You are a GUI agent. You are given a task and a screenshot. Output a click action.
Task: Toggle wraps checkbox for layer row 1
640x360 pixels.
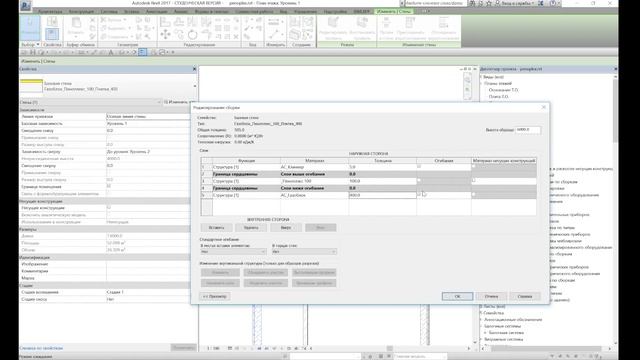(x=419, y=167)
